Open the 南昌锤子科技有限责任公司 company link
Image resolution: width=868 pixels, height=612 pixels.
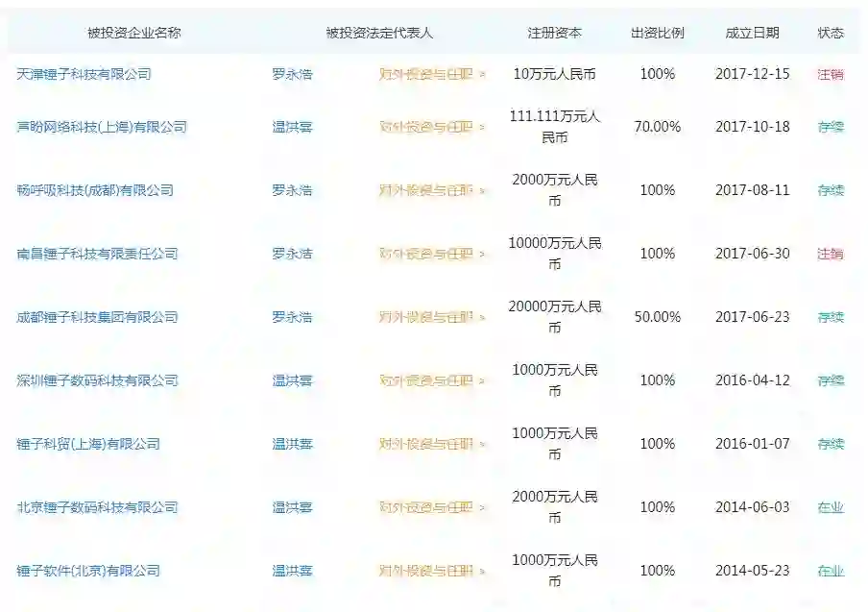97,254
